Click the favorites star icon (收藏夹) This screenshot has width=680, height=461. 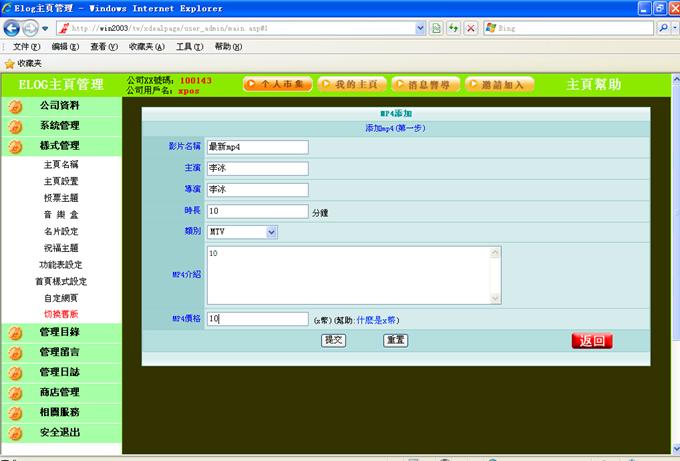[10, 63]
